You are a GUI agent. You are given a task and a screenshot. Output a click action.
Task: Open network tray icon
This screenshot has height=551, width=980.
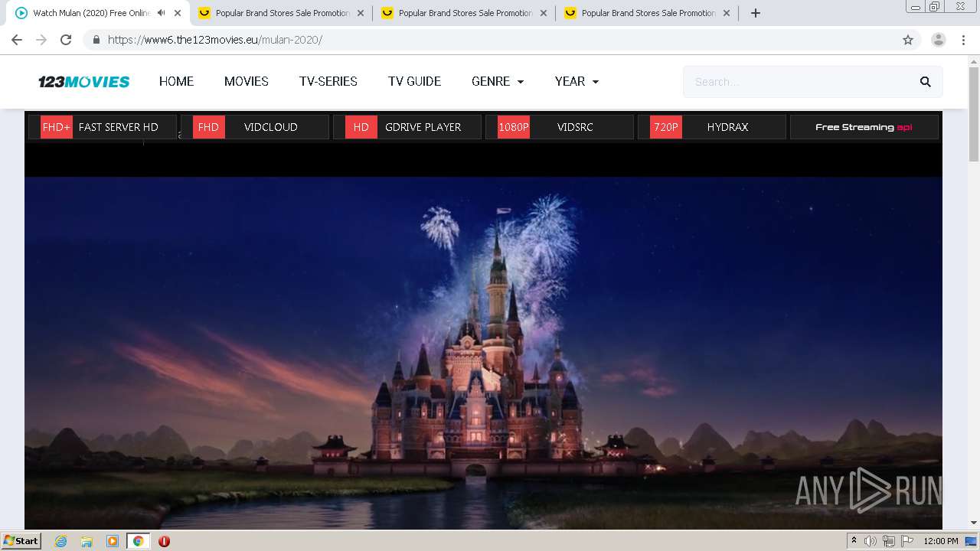[889, 541]
